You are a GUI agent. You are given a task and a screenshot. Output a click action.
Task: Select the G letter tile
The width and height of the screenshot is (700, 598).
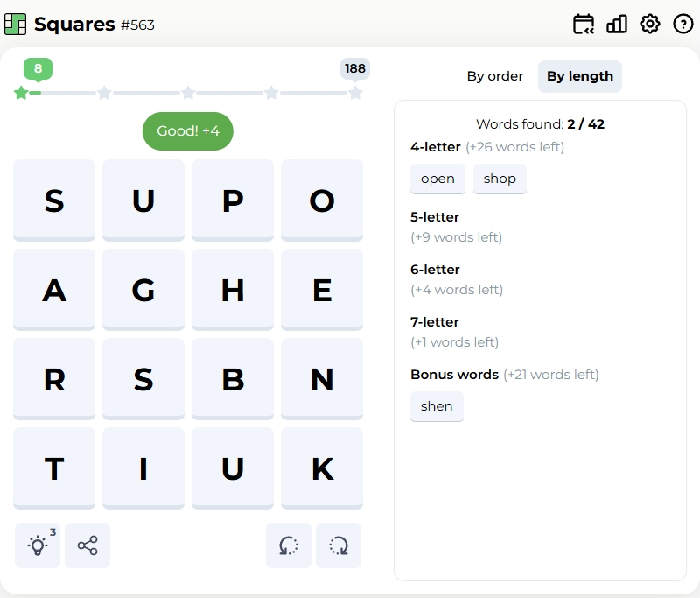point(143,290)
